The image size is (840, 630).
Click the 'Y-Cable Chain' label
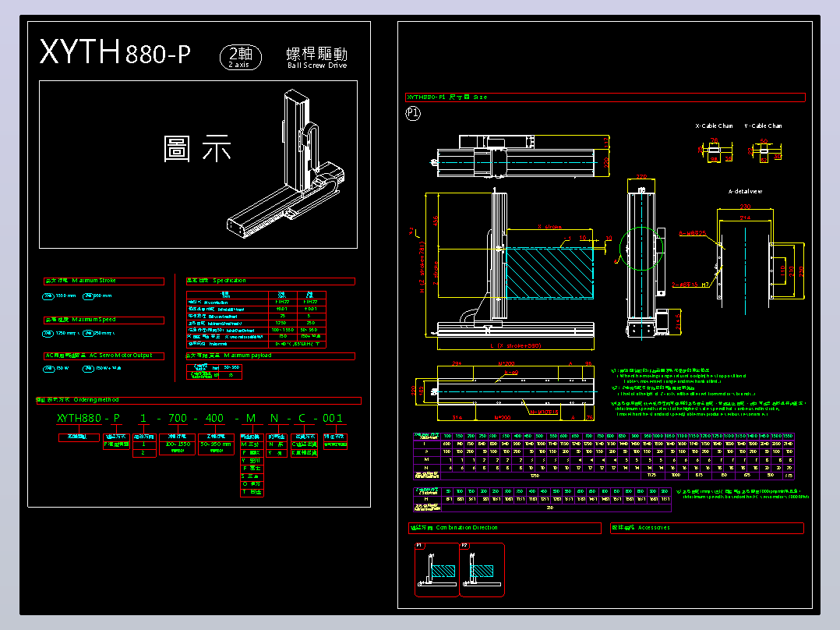click(763, 126)
